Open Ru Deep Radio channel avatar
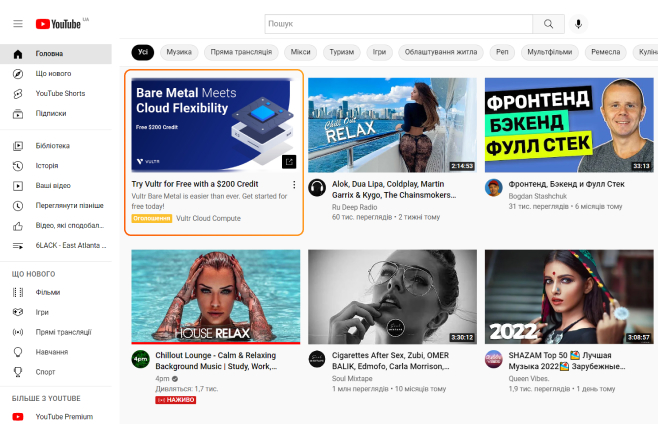Viewport: 658px width, 435px height. [317, 188]
